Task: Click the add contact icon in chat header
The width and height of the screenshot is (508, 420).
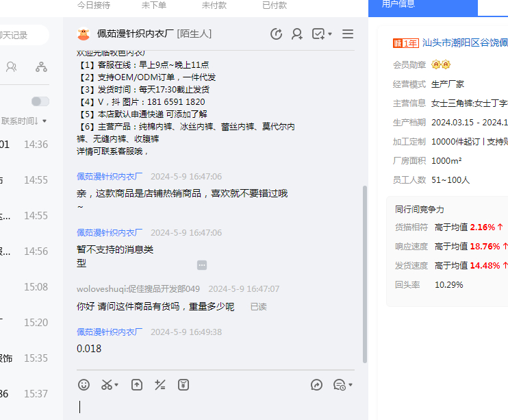Action: point(297,34)
